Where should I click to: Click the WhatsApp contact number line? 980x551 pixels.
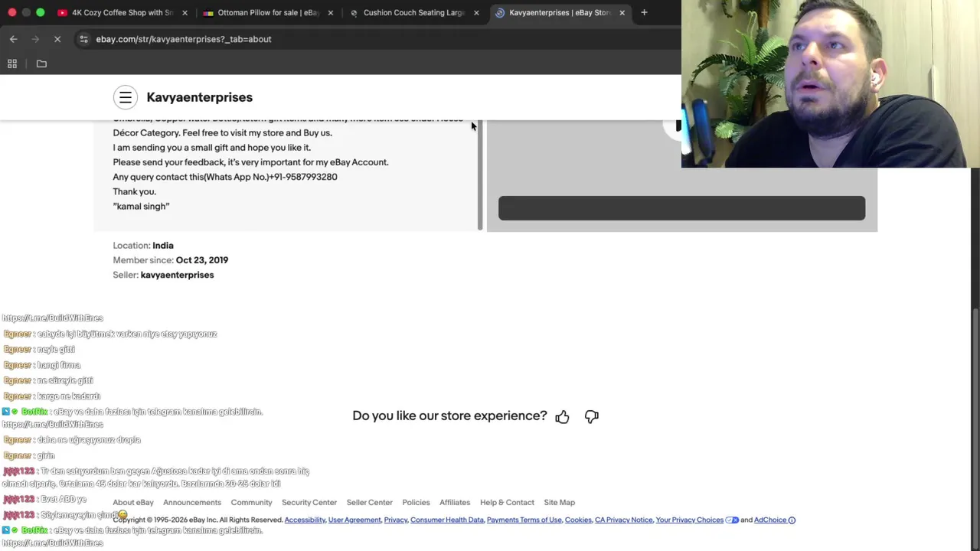point(225,177)
